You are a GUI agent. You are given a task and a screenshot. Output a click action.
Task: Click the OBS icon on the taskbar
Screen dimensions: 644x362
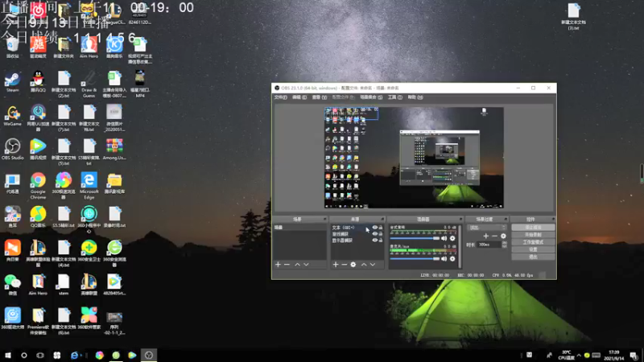(149, 356)
